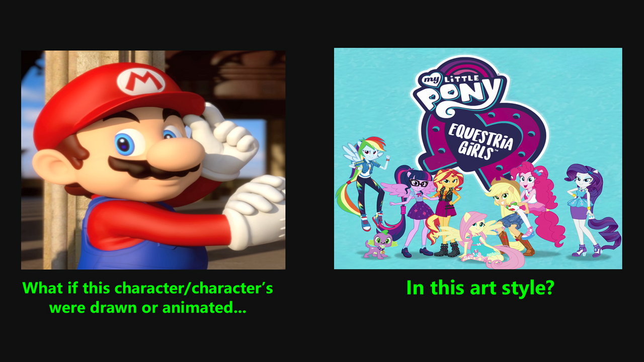Click the 'In this art style?' text
This screenshot has height=362, width=644.
[479, 288]
